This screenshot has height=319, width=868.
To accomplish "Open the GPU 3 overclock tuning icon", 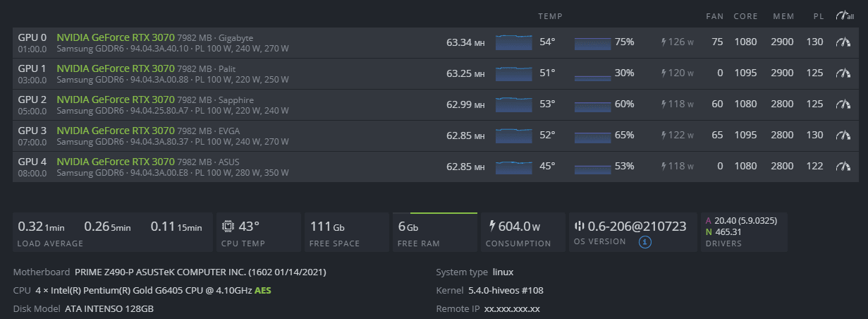I will point(843,136).
